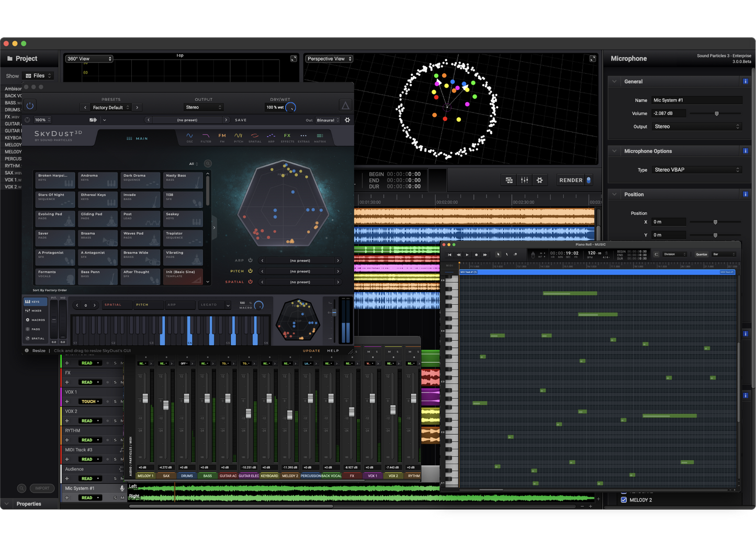Image resolution: width=756 pixels, height=546 pixels.
Task: Open the FM synthesis page in SkyDust
Action: coord(221,137)
